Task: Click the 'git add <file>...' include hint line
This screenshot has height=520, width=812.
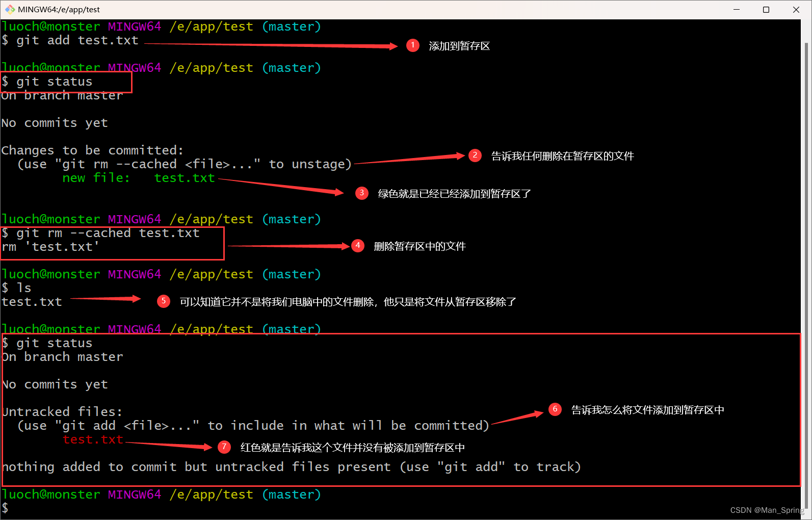Action: pos(253,426)
